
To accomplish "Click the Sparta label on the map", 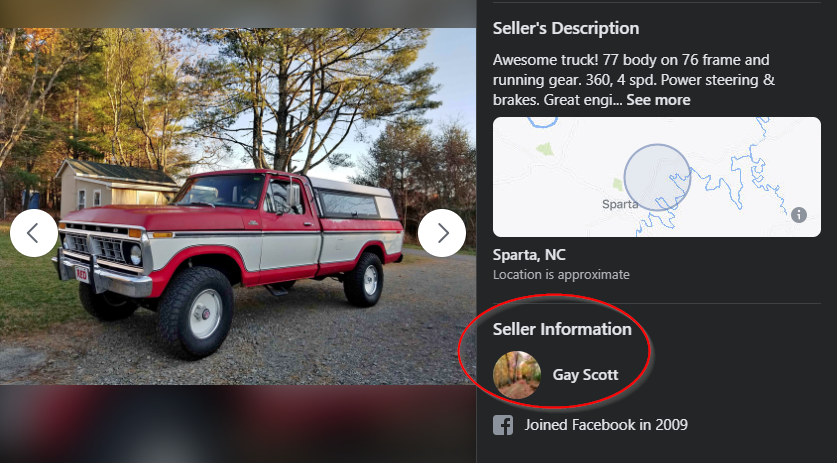I will (620, 204).
